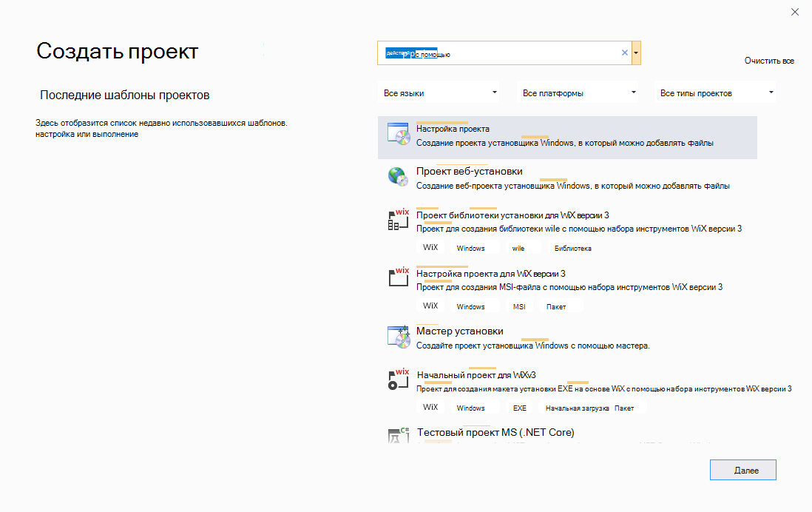Image resolution: width=812 pixels, height=512 pixels.
Task: Click inside the search input field
Action: tap(503, 53)
